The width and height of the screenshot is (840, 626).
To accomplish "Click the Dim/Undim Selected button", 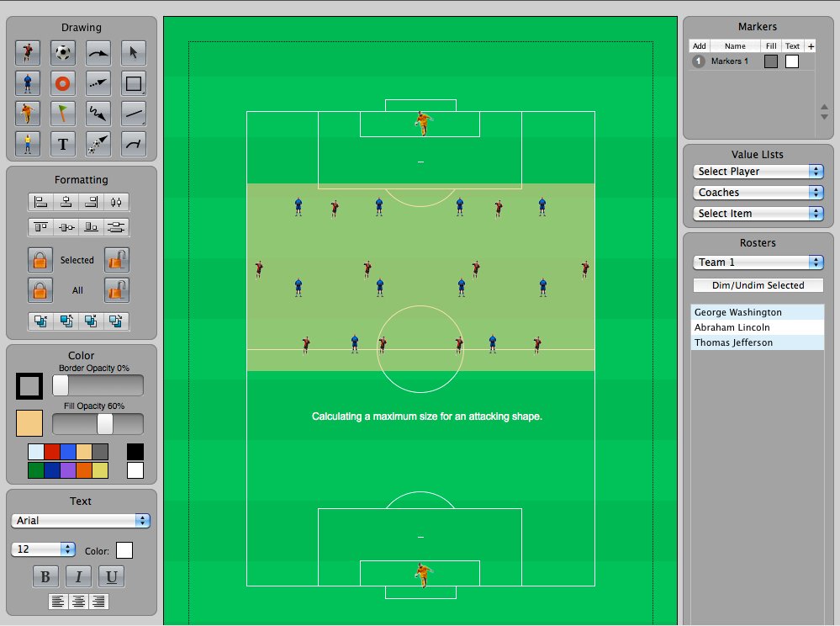I will coord(758,285).
